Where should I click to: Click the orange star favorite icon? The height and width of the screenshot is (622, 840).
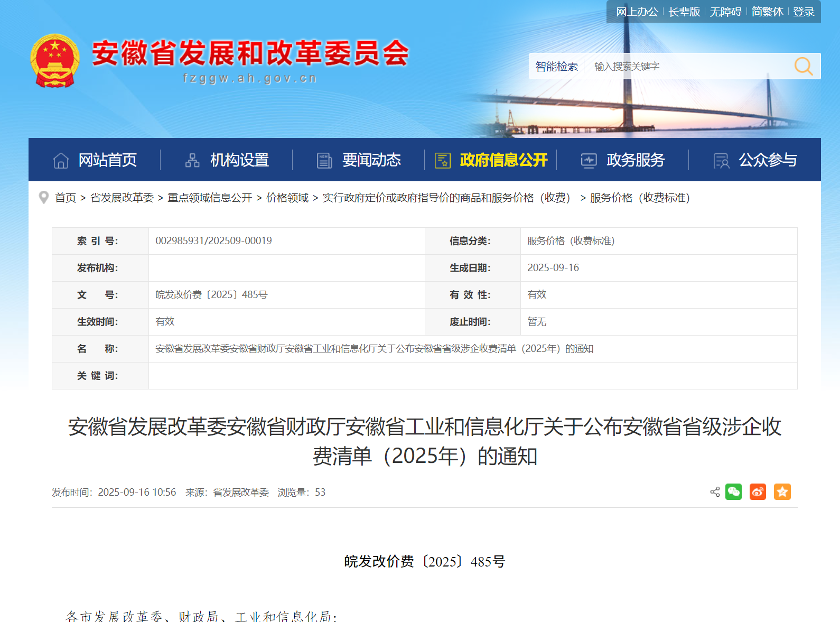(782, 491)
